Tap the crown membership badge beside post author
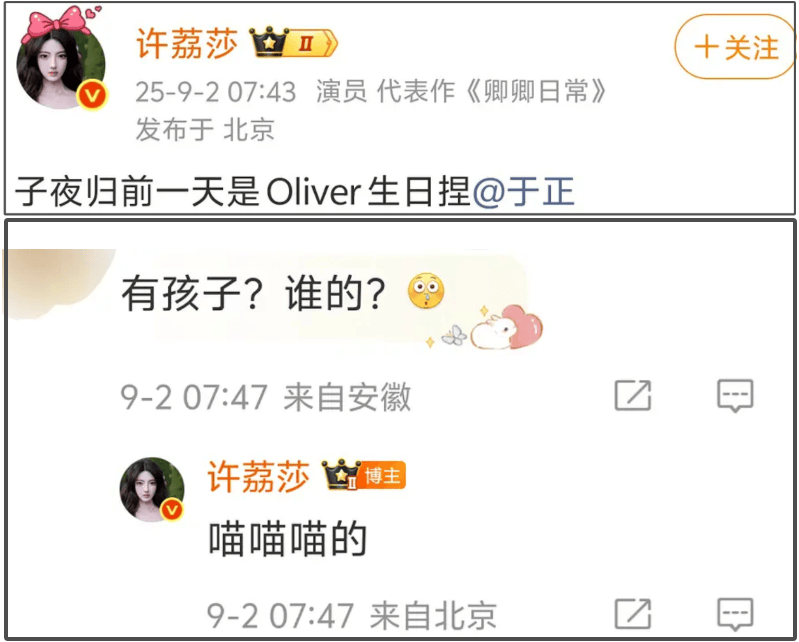The width and height of the screenshot is (799, 642). 293,42
